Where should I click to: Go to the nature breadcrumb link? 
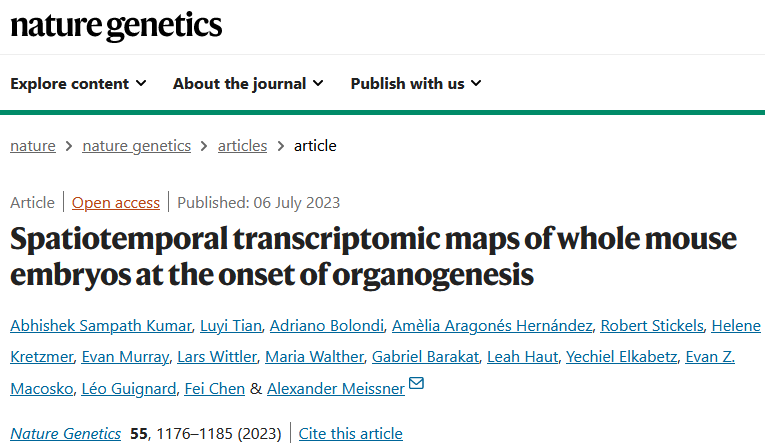[x=33, y=146]
